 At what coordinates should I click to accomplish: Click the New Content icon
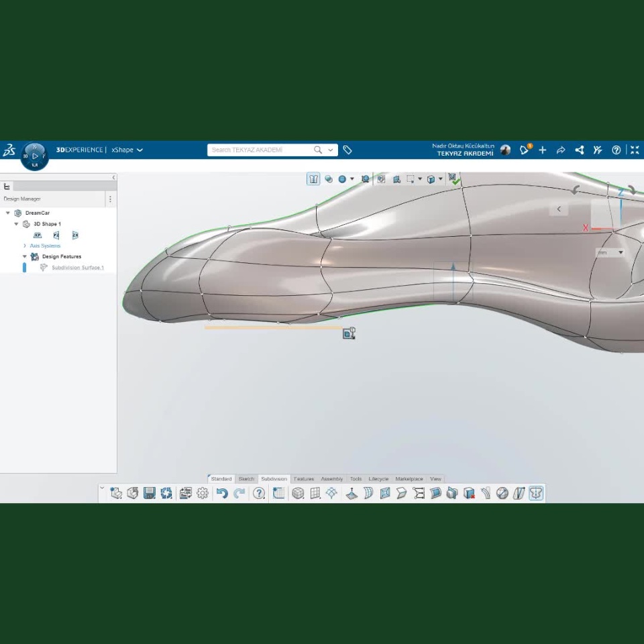[x=116, y=493]
